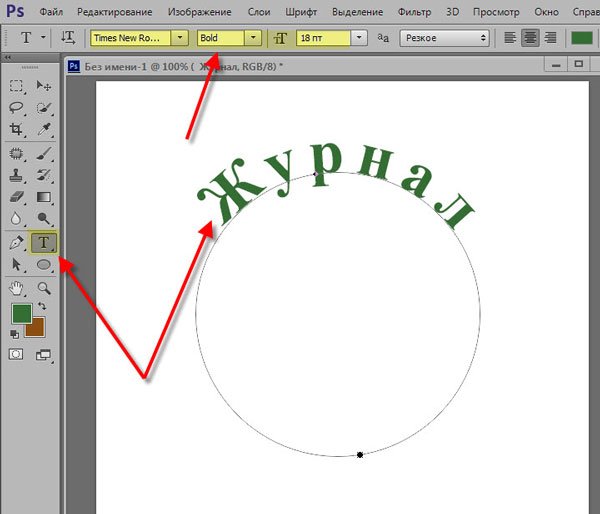Open the Bold font style dropdown
The image size is (600, 514).
click(x=251, y=37)
